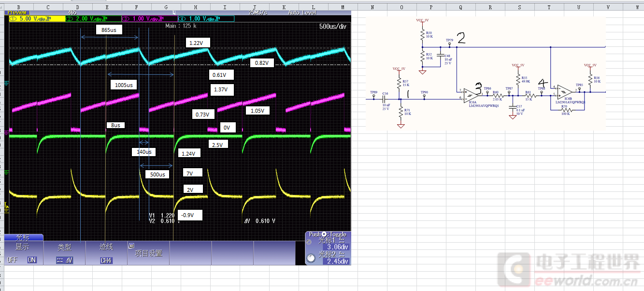
Task: Select the 2.5V text box
Action: 217,145
